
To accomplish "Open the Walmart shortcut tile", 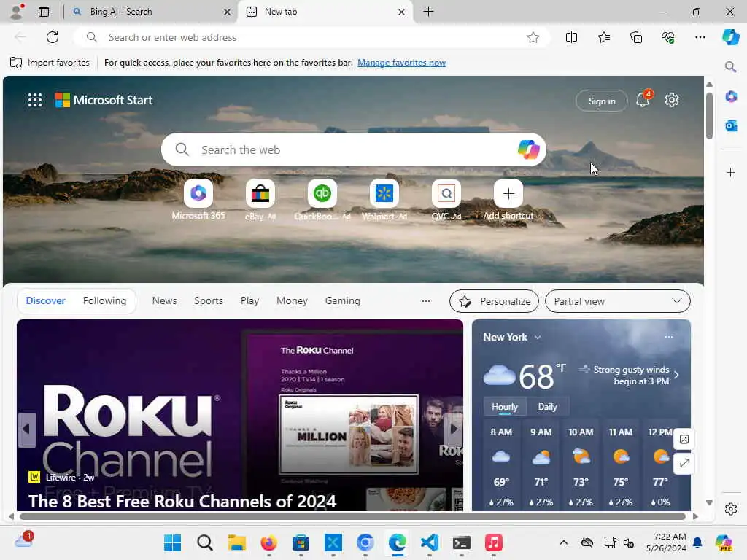I will click(384, 193).
